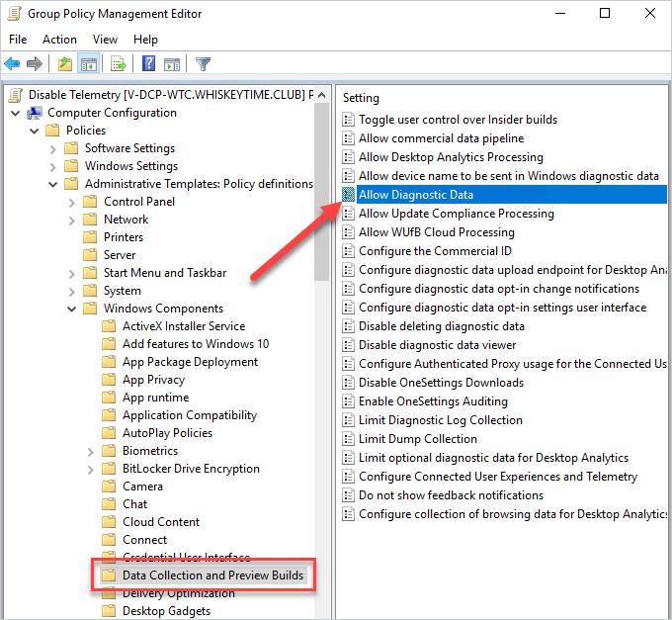
Task: Toggle the Show/Hide Action Pane icon
Action: [x=172, y=64]
